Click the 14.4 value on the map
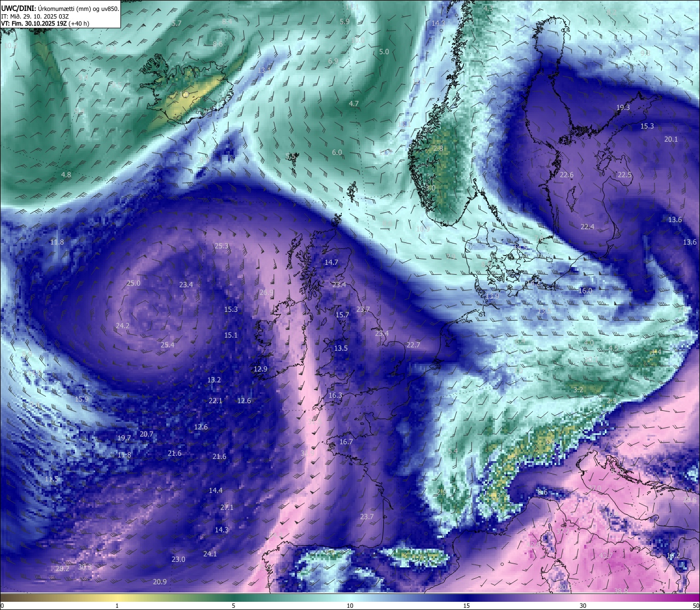 pyautogui.click(x=215, y=491)
